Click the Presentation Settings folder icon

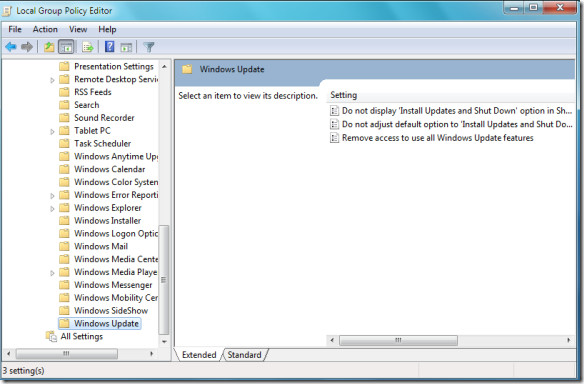pyautogui.click(x=64, y=66)
